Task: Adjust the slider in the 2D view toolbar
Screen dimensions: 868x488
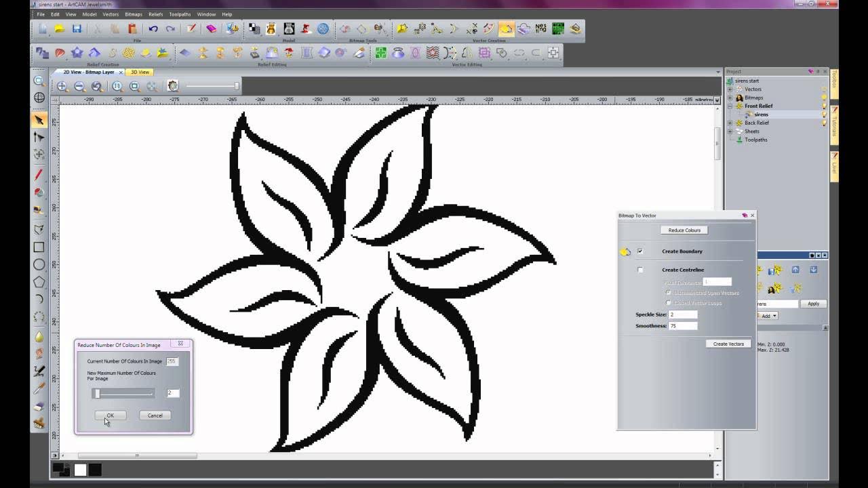Action: click(x=212, y=86)
